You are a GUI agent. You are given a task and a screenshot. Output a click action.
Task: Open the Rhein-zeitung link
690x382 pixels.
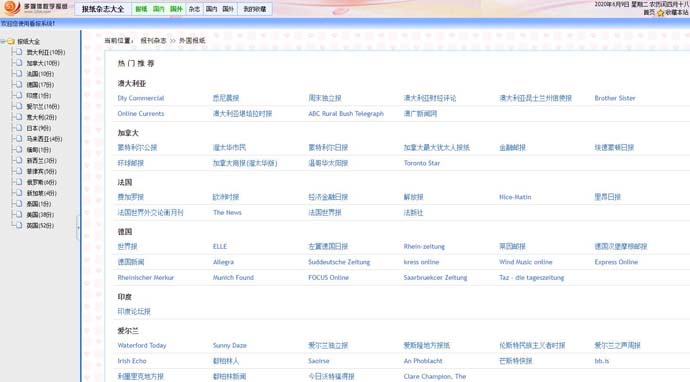pyautogui.click(x=424, y=246)
